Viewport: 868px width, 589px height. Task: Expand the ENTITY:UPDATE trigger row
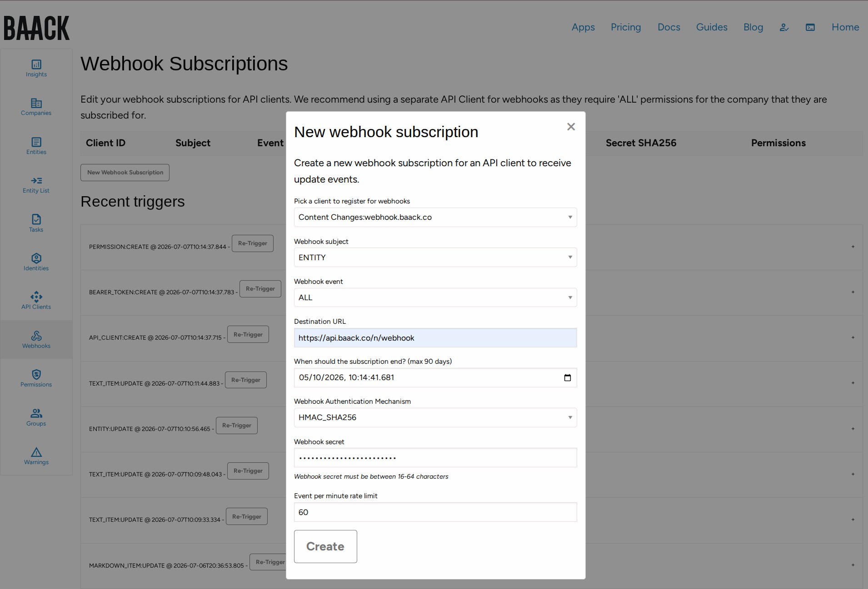click(x=853, y=429)
